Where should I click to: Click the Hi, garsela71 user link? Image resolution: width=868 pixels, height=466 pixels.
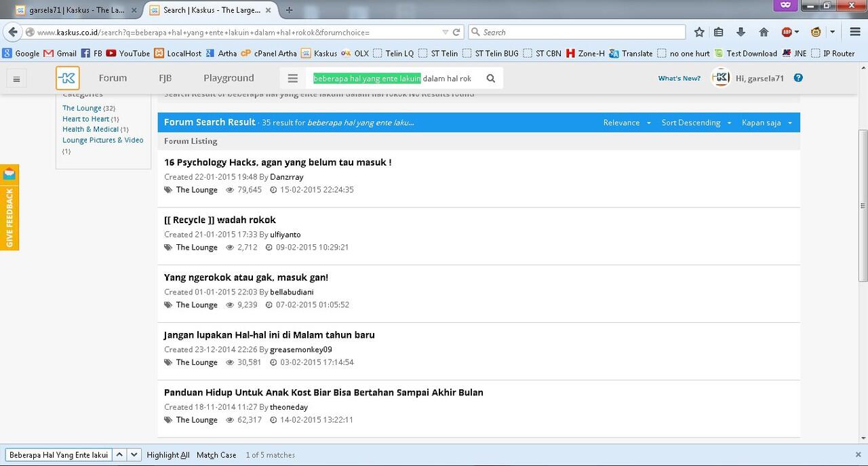[x=759, y=79]
